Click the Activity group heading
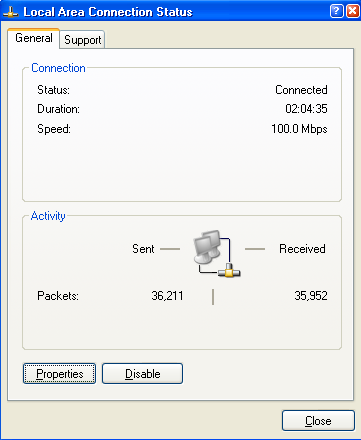The height and width of the screenshot is (440, 361). [48, 216]
